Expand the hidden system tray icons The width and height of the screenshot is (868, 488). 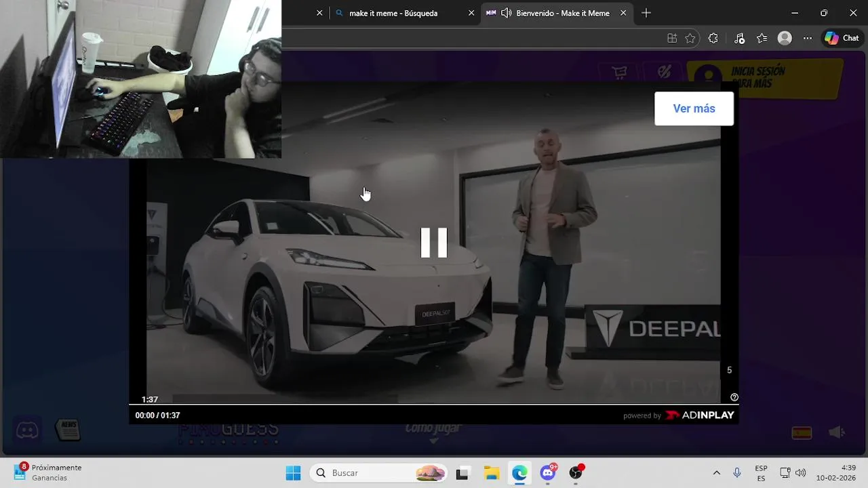(716, 473)
